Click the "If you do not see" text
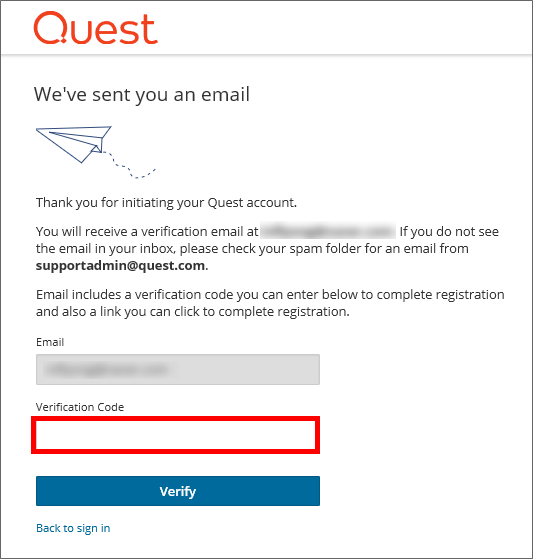Viewport: 533px width, 559px height. [x=449, y=232]
